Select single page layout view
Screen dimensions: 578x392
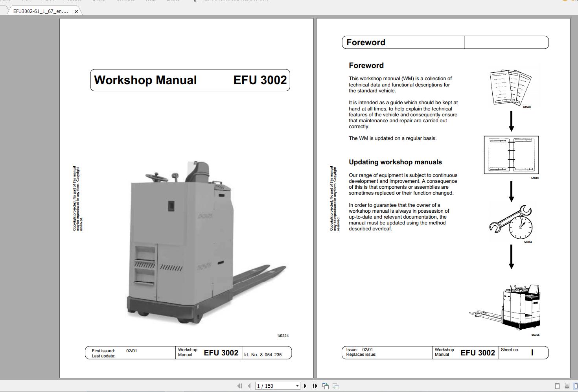[x=557, y=386]
